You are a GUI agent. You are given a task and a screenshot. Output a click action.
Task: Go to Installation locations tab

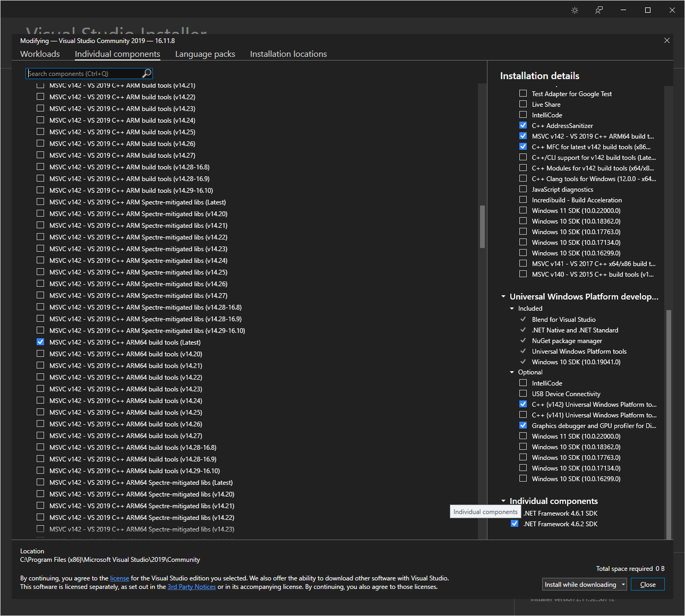288,54
